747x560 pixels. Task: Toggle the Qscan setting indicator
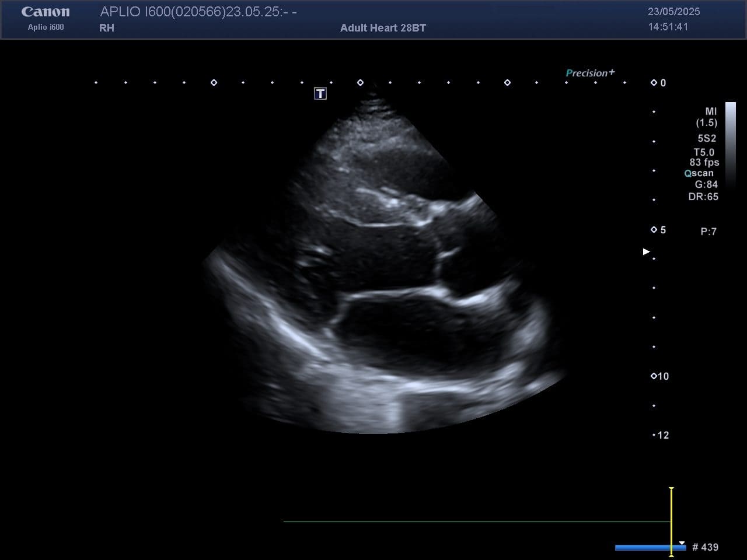pos(699,173)
